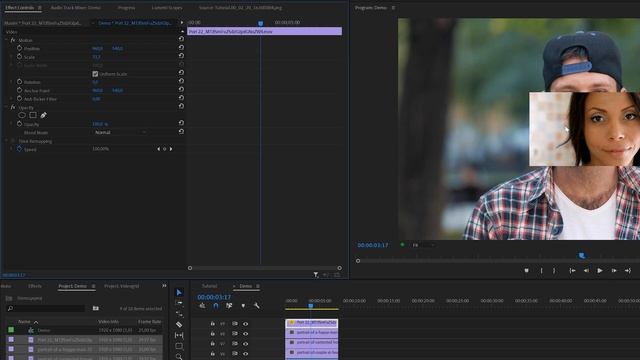Click the project search field
The width and height of the screenshot is (640, 360).
46,308
